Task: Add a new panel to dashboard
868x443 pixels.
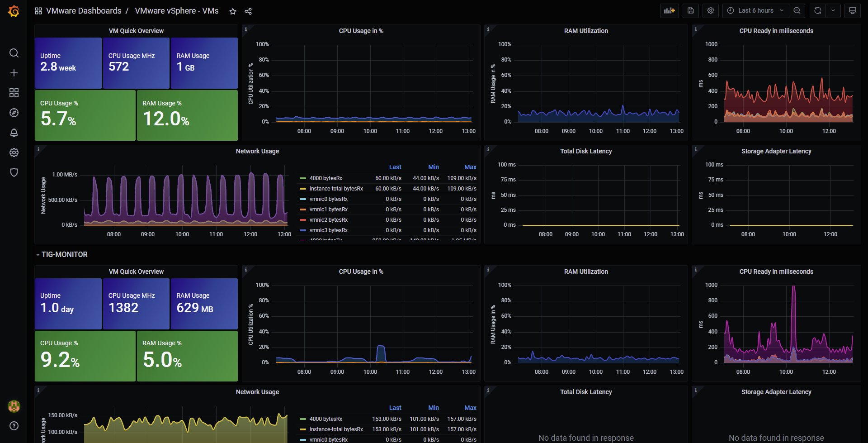Action: click(670, 10)
